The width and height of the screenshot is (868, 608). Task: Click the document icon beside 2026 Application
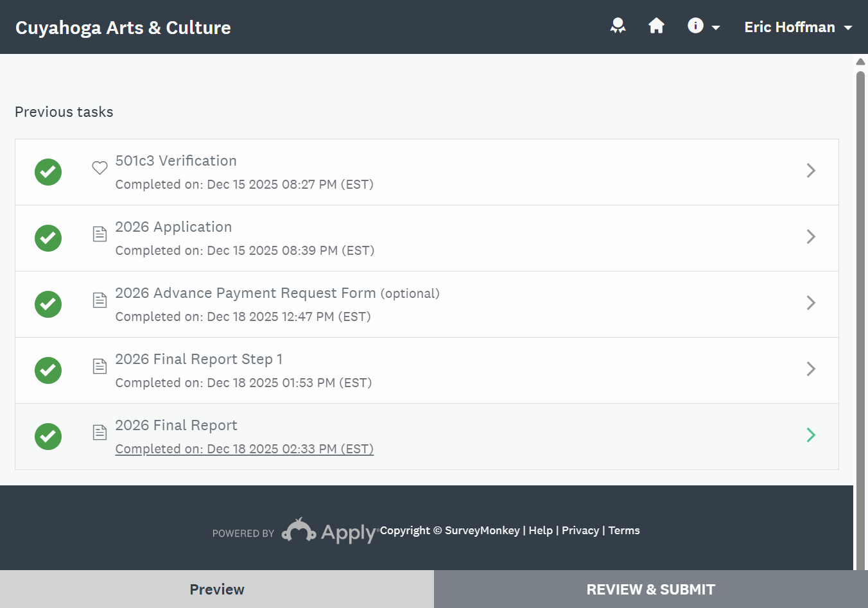100,234
